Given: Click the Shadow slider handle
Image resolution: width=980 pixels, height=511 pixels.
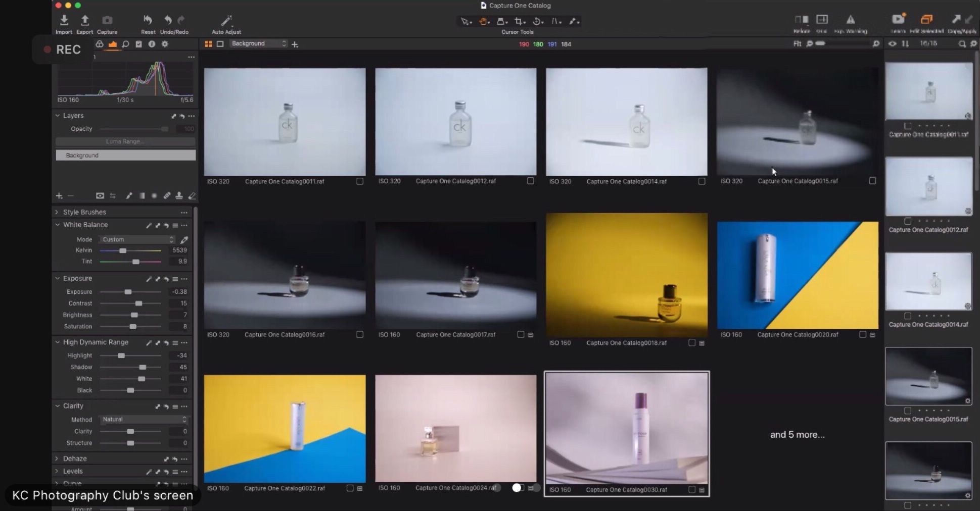Looking at the screenshot, I should (143, 367).
